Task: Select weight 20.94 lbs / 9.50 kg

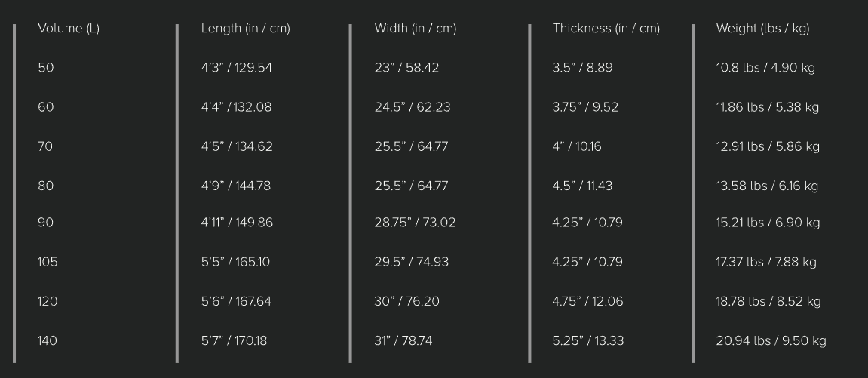Action: [771, 341]
